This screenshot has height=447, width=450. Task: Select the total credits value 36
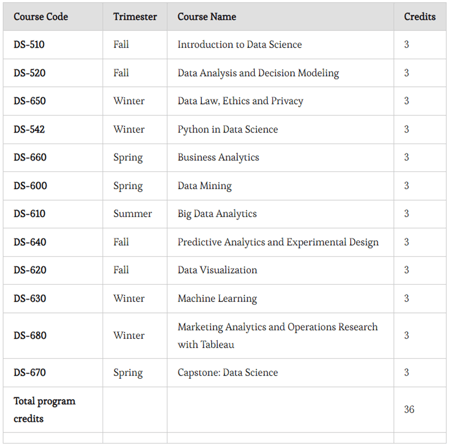[409, 409]
